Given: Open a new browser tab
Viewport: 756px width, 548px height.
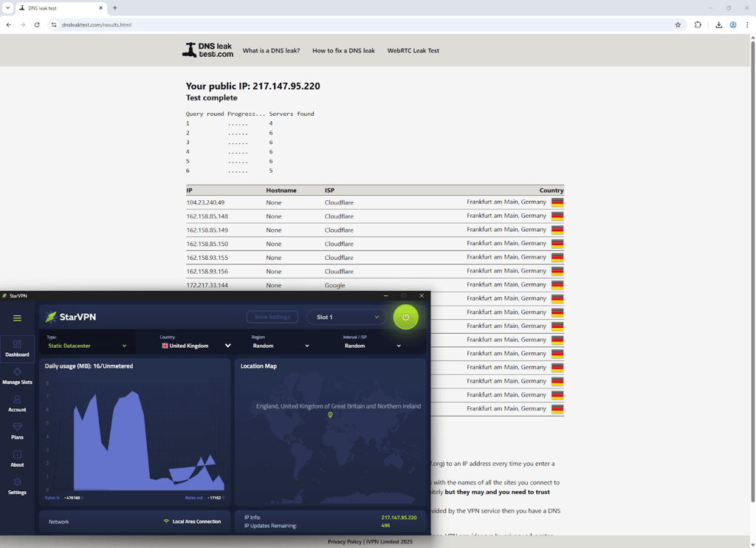Looking at the screenshot, I should click(x=114, y=8).
